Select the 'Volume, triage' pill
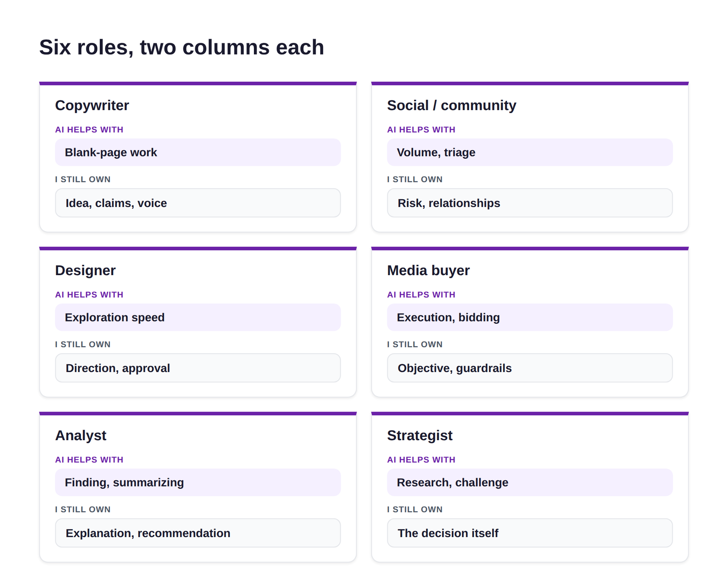 point(530,152)
